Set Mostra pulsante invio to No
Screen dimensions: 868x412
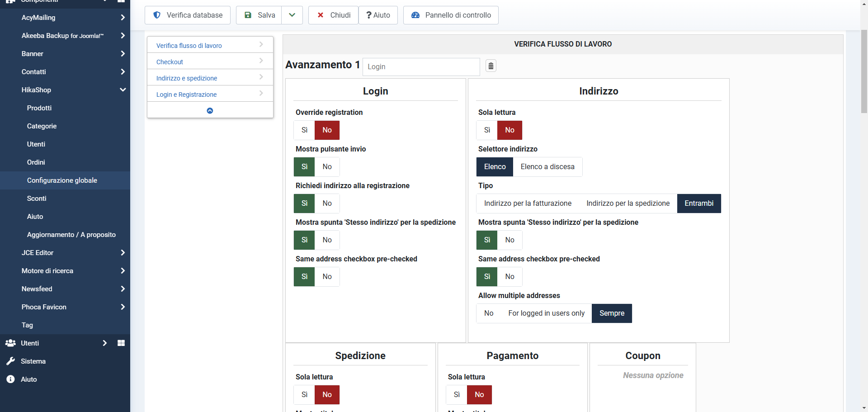327,167
